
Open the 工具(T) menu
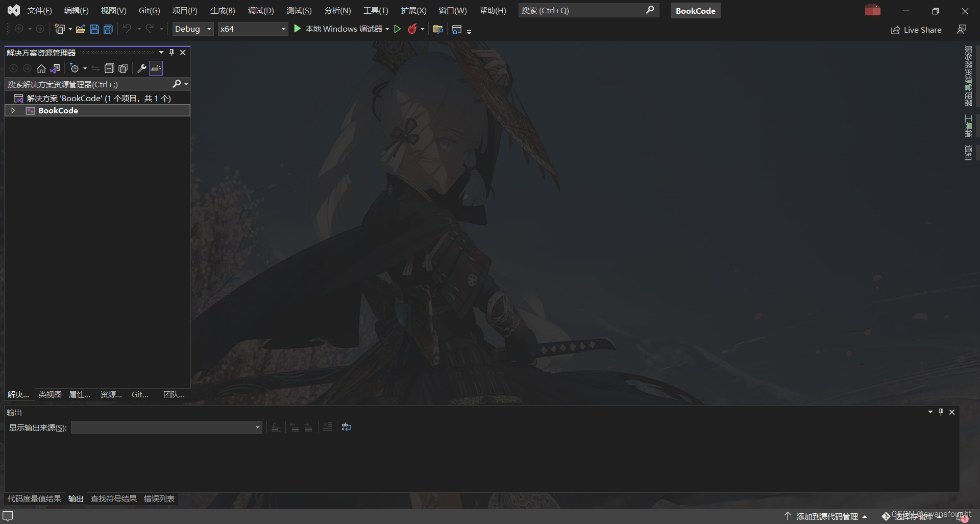pyautogui.click(x=376, y=11)
